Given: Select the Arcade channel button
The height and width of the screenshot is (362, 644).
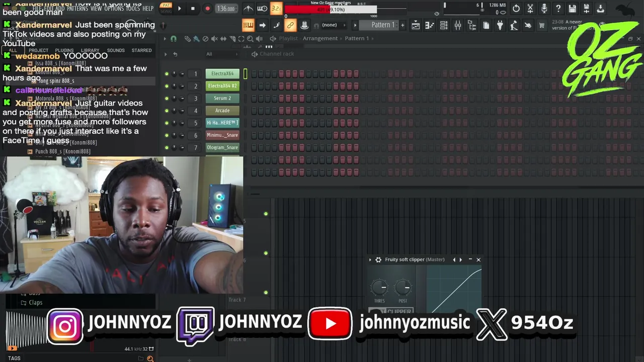Looking at the screenshot, I should point(222,111).
